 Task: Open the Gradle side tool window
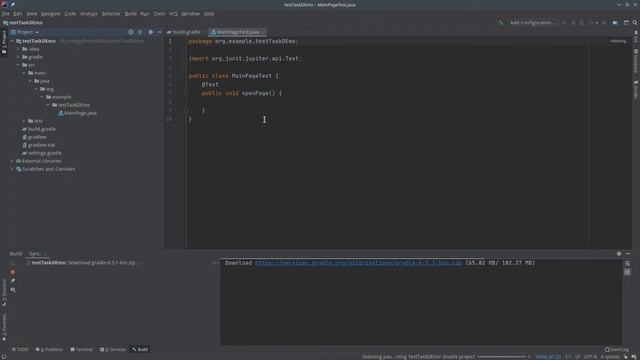coord(636,89)
